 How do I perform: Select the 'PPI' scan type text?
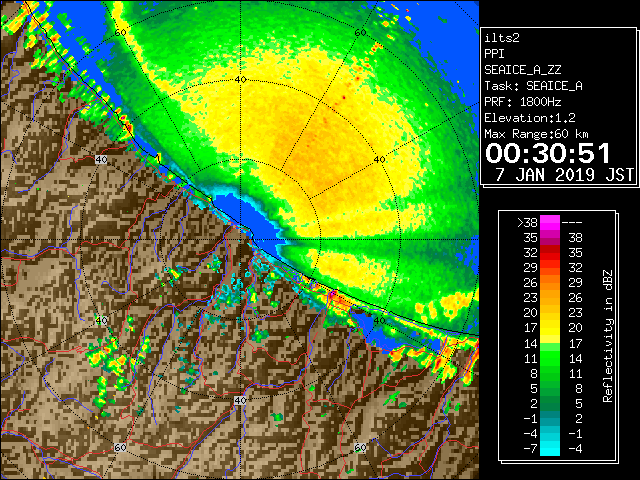(494, 54)
